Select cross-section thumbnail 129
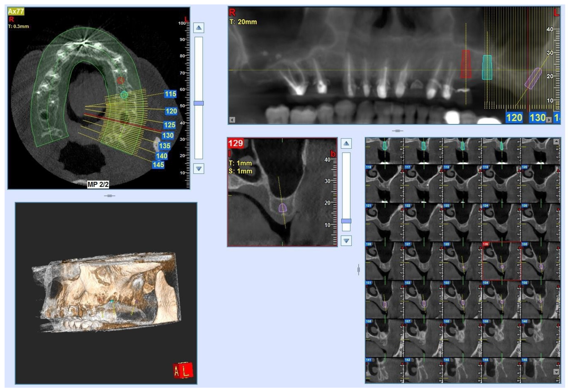569x392 pixels. click(501, 261)
